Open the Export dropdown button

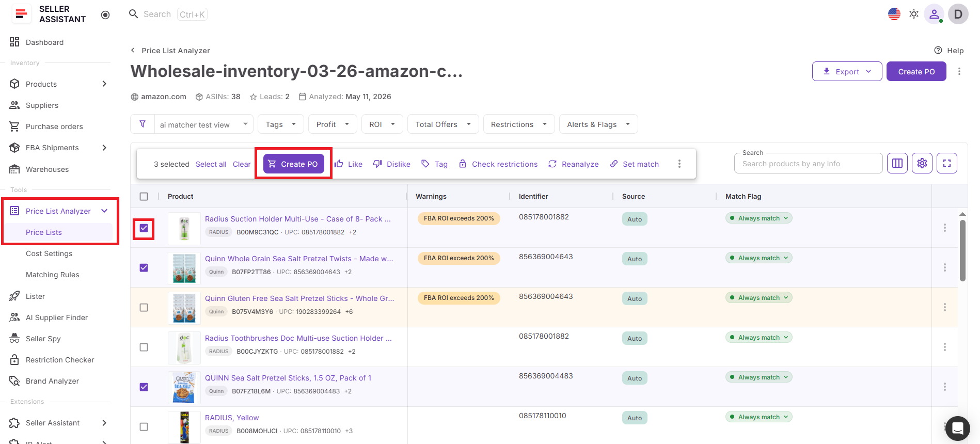(x=847, y=71)
